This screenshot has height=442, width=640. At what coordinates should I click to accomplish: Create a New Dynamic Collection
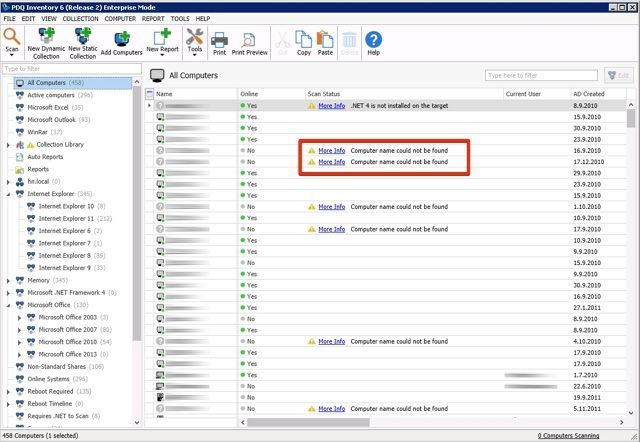point(46,44)
